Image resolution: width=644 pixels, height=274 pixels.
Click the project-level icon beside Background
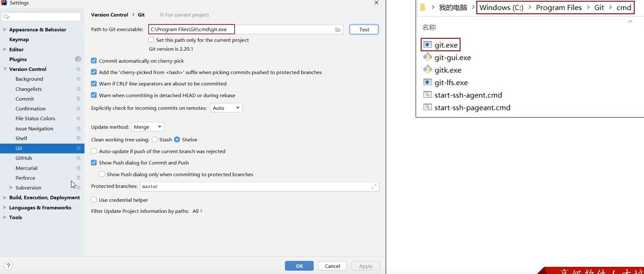tap(79, 79)
